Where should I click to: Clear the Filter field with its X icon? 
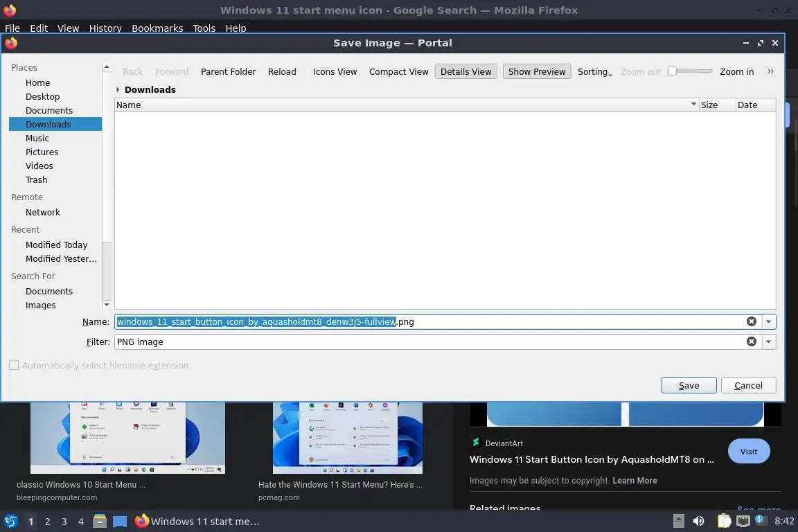[x=751, y=342]
